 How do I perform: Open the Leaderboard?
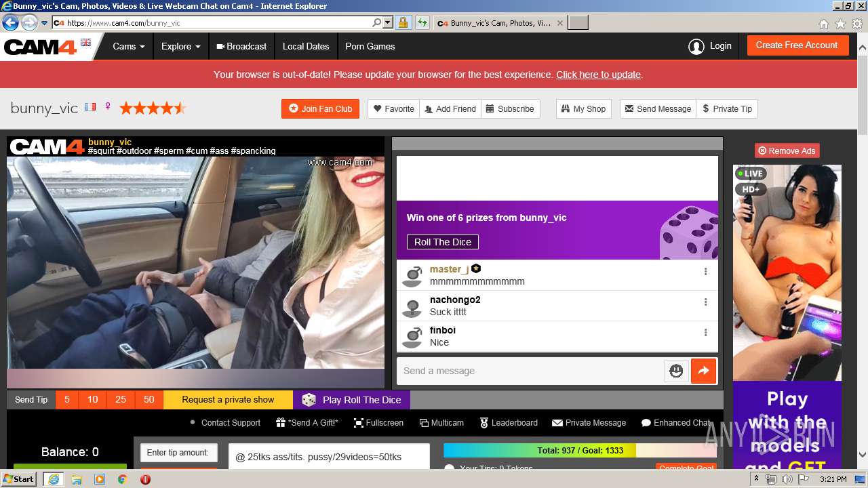[x=509, y=422]
